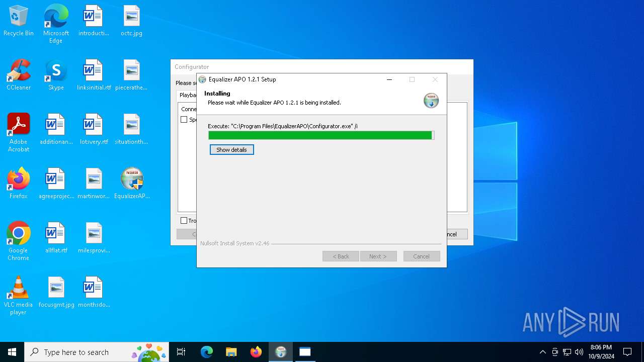Viewport: 644px width, 362px height.
Task: Select the introducti... Word document icon
Action: click(x=94, y=21)
